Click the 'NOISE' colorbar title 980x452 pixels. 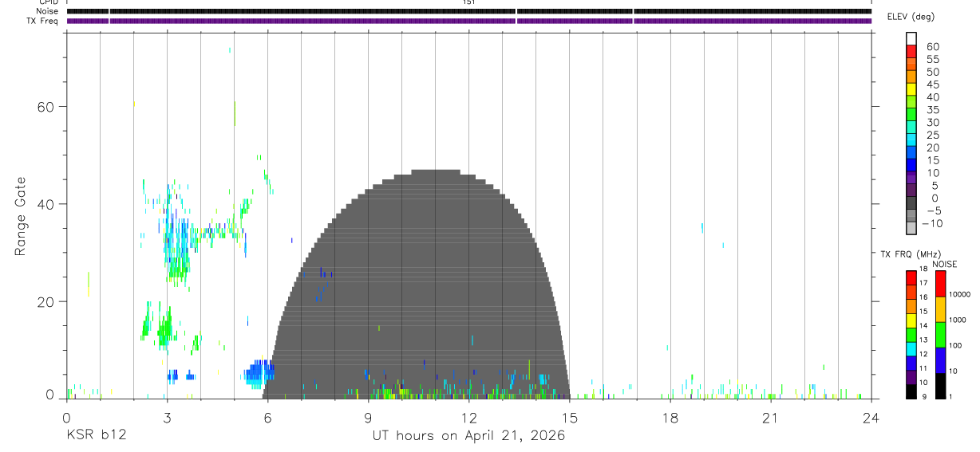(x=945, y=264)
